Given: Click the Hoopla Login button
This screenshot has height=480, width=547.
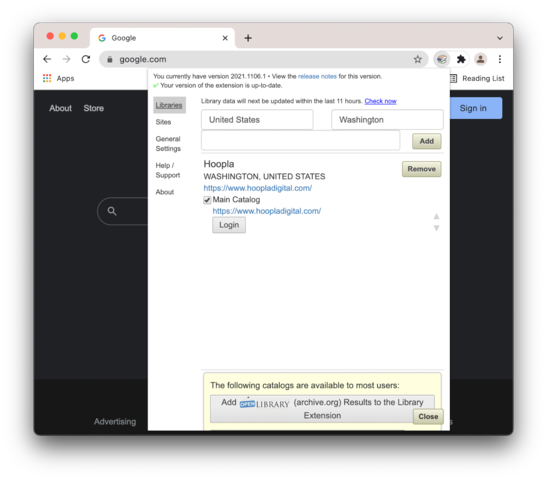Looking at the screenshot, I should coord(229,225).
